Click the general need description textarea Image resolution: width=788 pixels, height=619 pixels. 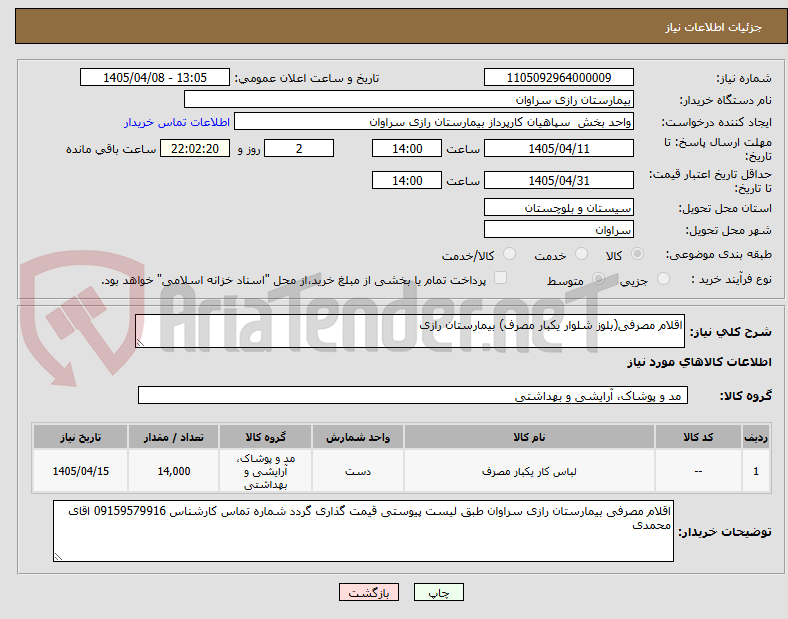click(x=410, y=331)
